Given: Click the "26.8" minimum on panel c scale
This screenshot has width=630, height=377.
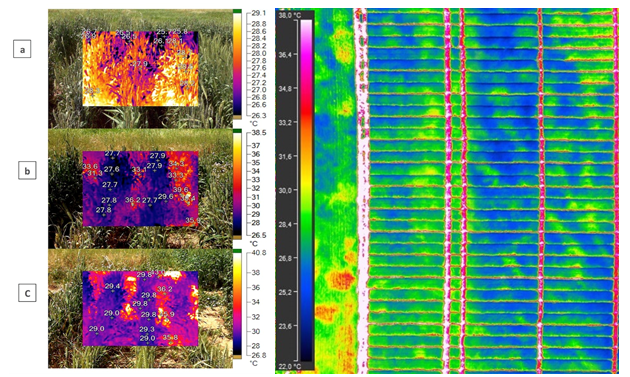Looking at the screenshot, I should tap(259, 355).
